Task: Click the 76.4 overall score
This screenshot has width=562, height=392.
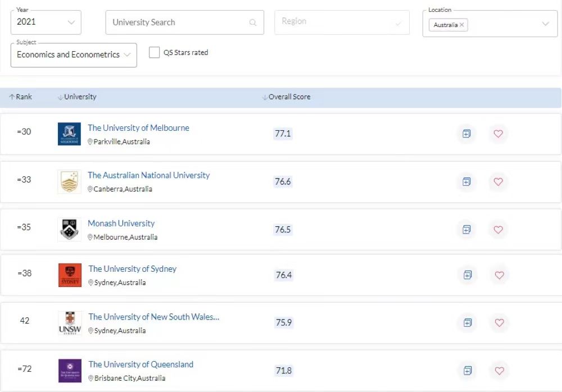Action: (x=284, y=275)
